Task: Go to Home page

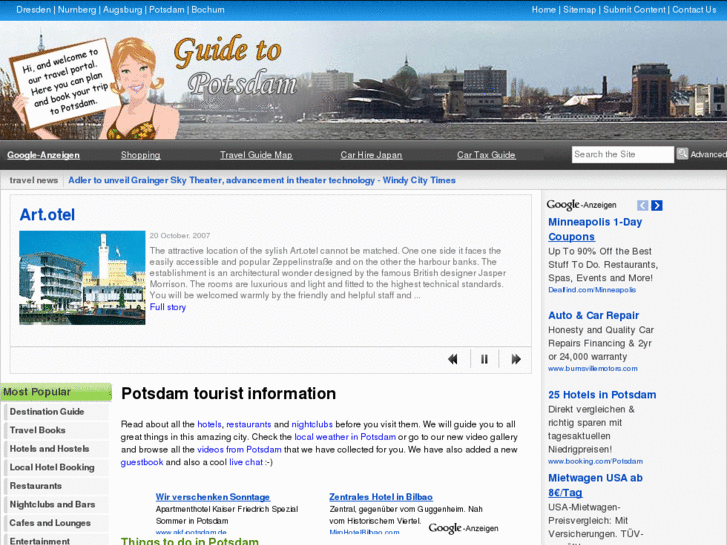Action: [543, 10]
